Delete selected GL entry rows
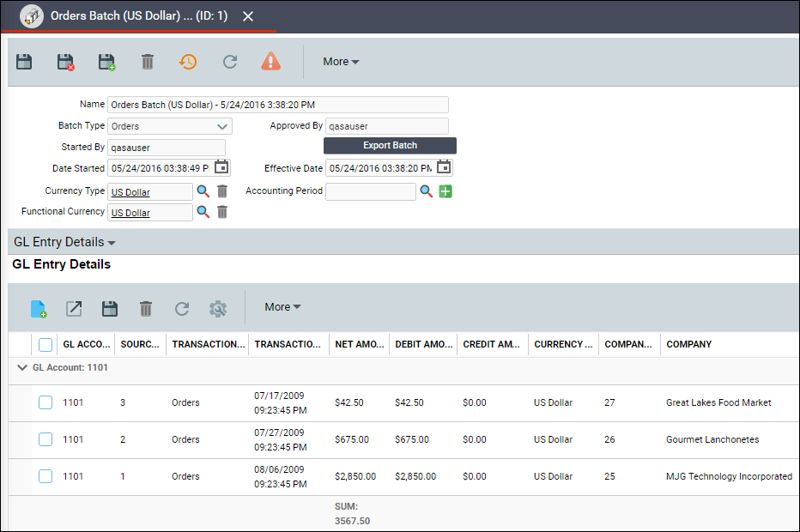Viewport: 800px width, 532px height. 146,309
